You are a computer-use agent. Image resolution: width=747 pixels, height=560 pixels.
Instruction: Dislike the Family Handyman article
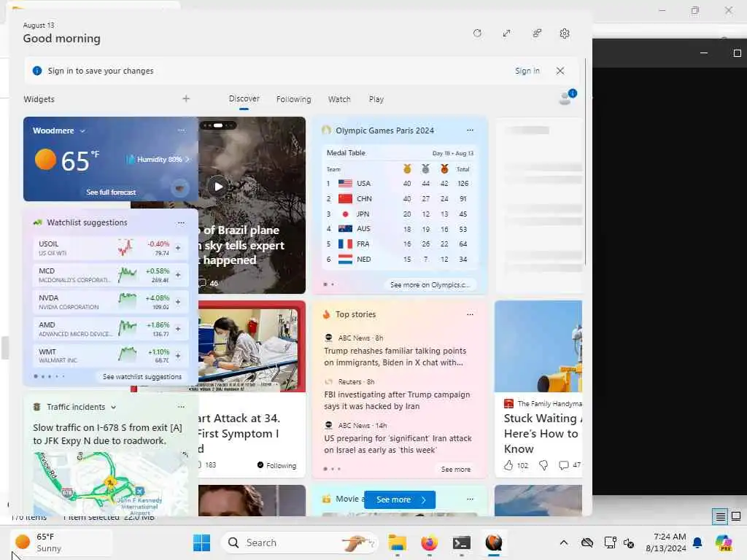pyautogui.click(x=543, y=465)
